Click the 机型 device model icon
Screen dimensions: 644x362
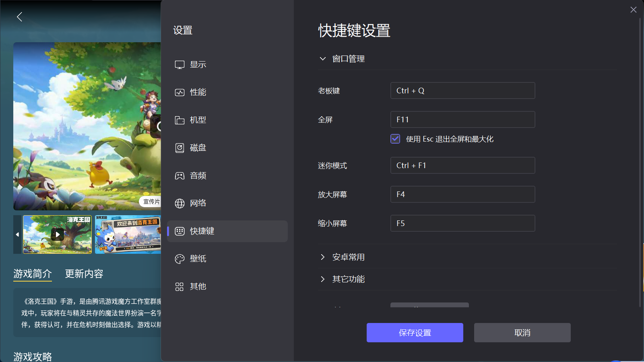click(180, 120)
